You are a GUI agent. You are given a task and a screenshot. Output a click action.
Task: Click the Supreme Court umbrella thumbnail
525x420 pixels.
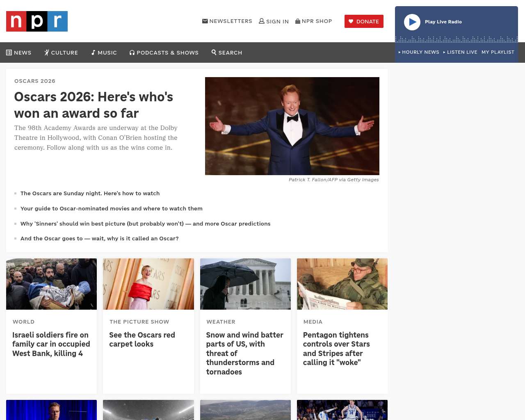click(x=245, y=284)
